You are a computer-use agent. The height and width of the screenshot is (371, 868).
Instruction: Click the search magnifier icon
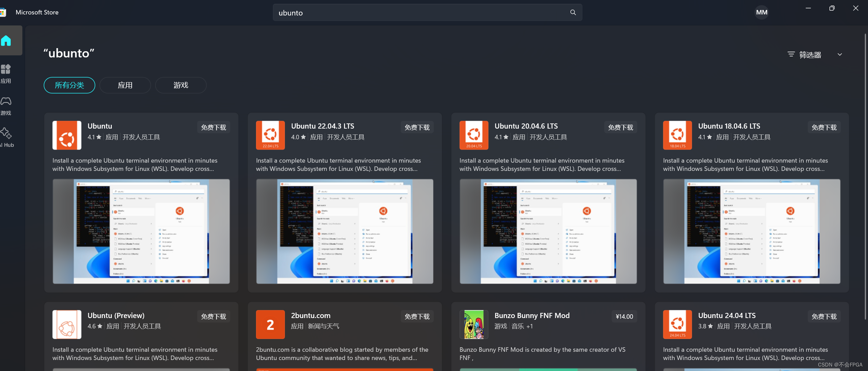click(573, 12)
